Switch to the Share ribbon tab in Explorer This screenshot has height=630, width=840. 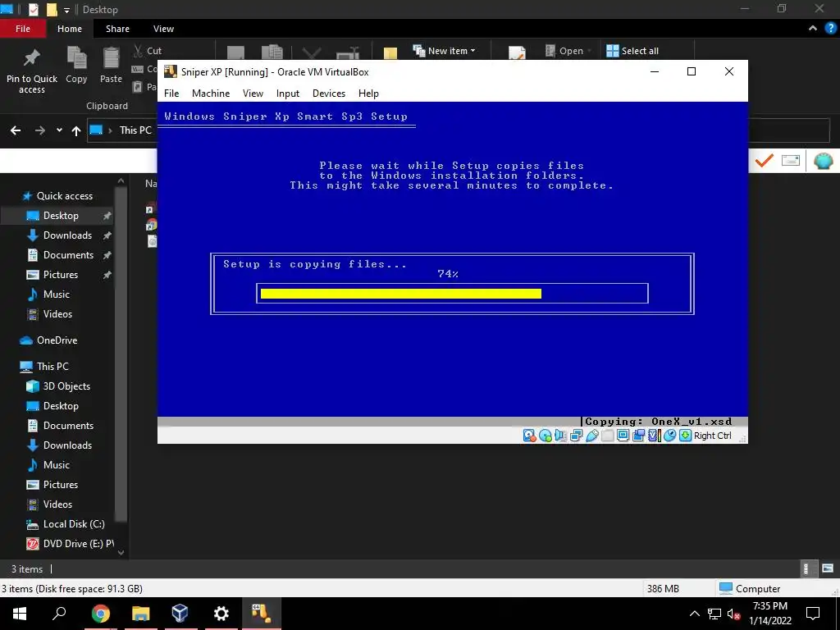(x=117, y=29)
